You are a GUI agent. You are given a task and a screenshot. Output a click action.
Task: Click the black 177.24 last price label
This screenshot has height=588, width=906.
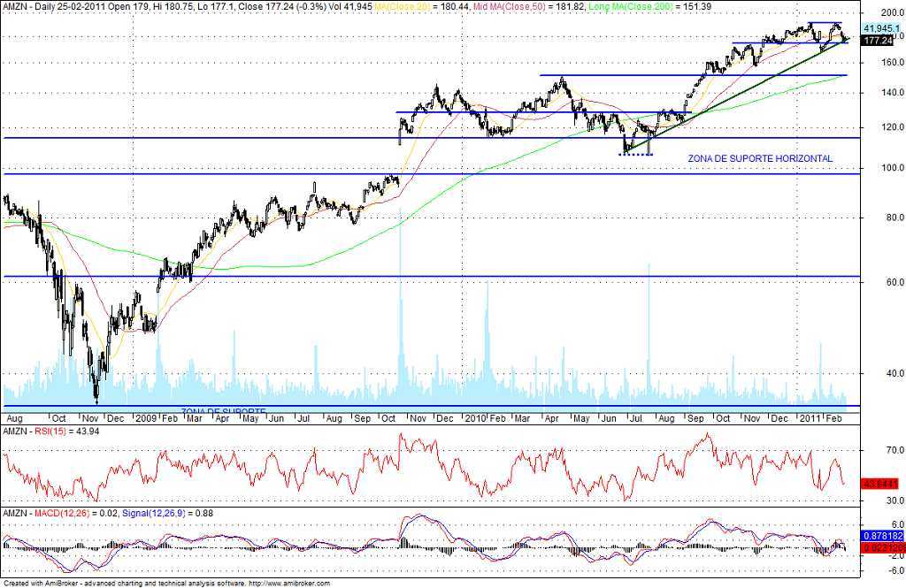click(878, 41)
